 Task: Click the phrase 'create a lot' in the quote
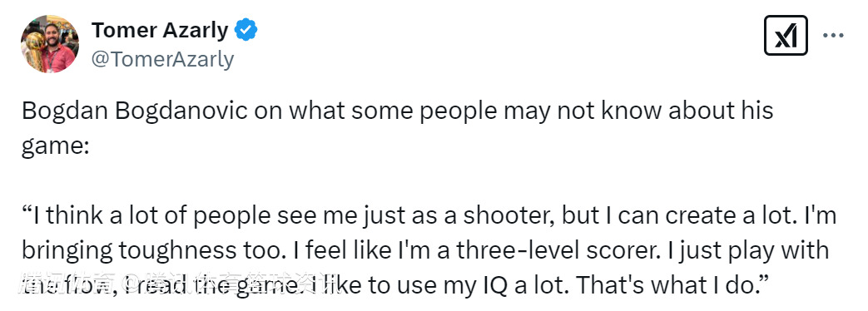tap(732, 215)
